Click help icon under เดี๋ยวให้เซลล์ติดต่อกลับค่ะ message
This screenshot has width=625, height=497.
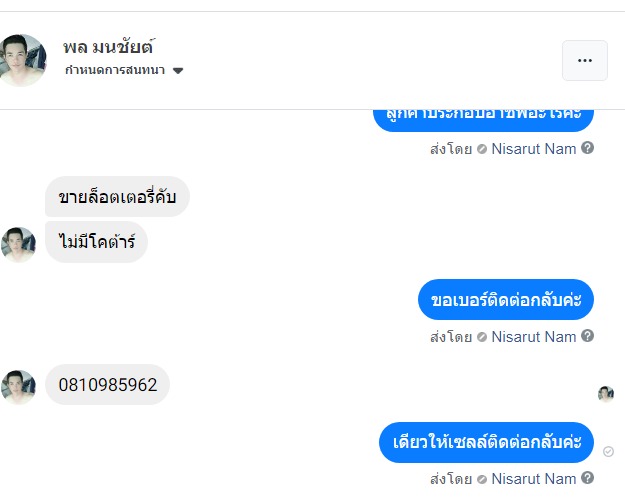(x=588, y=479)
